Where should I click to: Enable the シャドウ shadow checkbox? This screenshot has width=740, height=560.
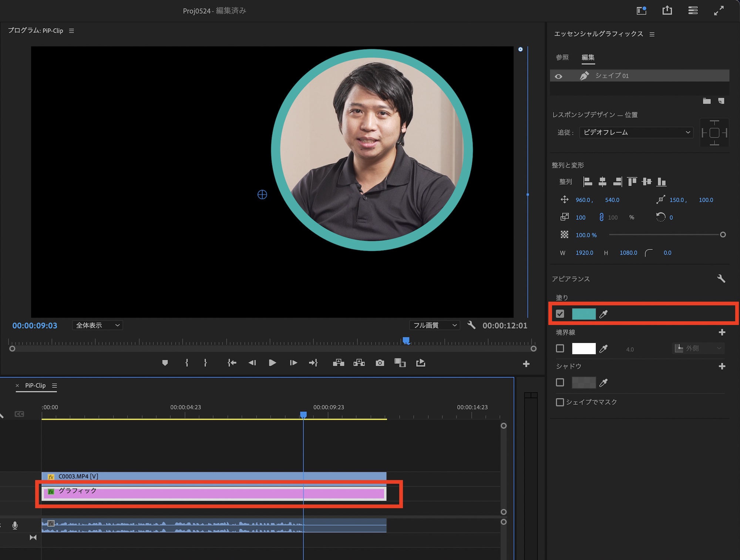560,382
